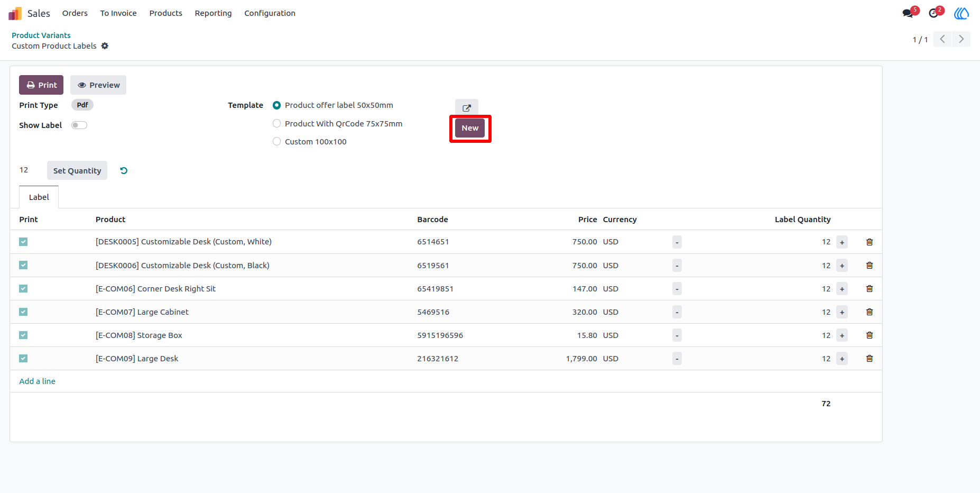
Task: Go to the previous record arrow
Action: click(942, 39)
